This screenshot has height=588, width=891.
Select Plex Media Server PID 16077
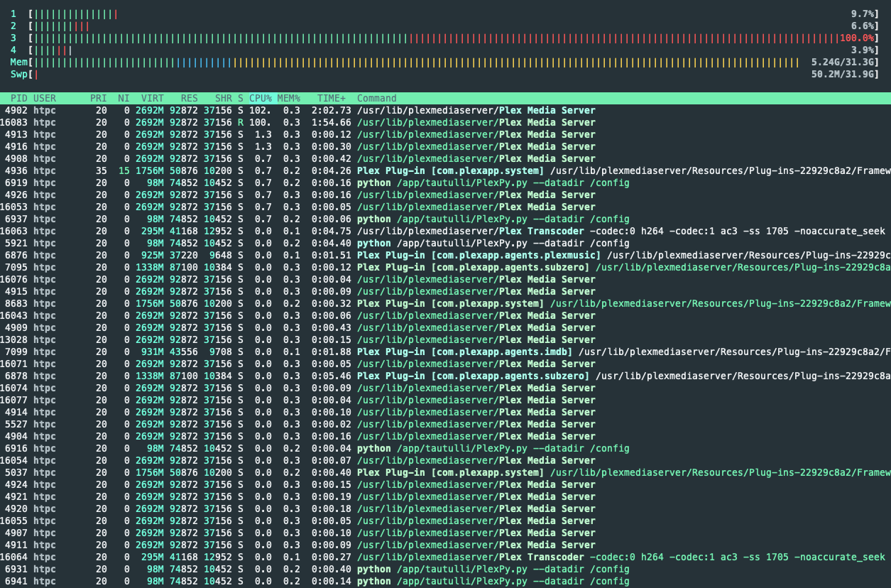(x=445, y=400)
